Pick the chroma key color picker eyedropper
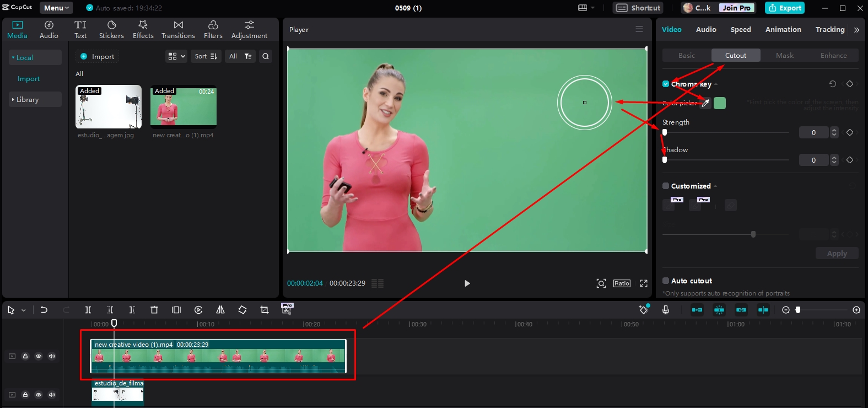 pyautogui.click(x=705, y=103)
